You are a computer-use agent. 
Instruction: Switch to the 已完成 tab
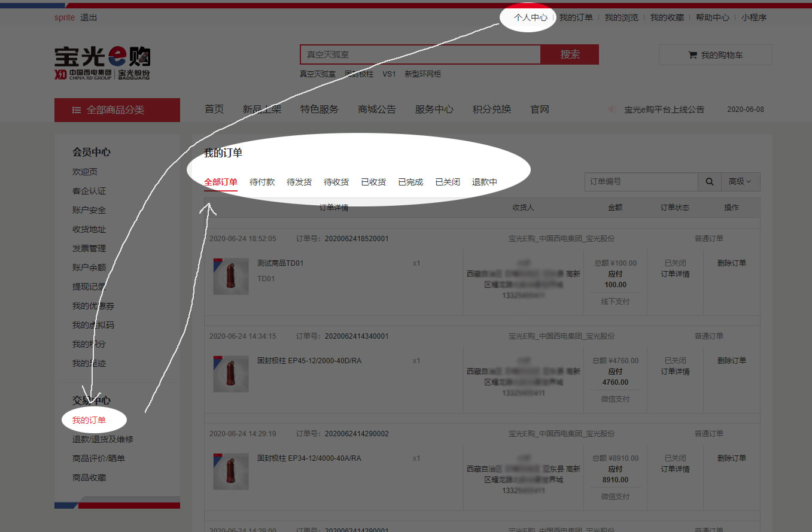coord(410,182)
